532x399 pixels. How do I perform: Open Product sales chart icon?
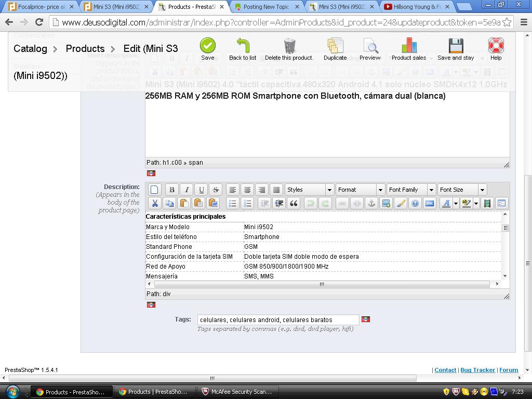[409, 46]
